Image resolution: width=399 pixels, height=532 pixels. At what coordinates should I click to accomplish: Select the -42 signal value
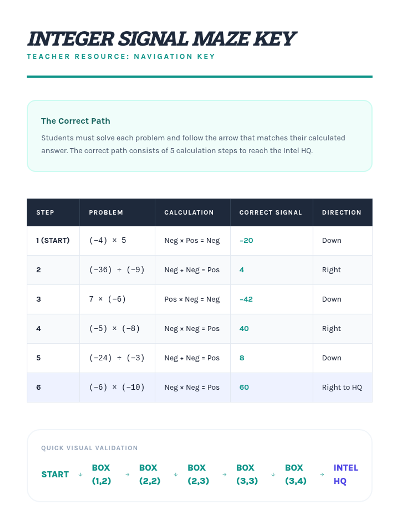point(246,299)
